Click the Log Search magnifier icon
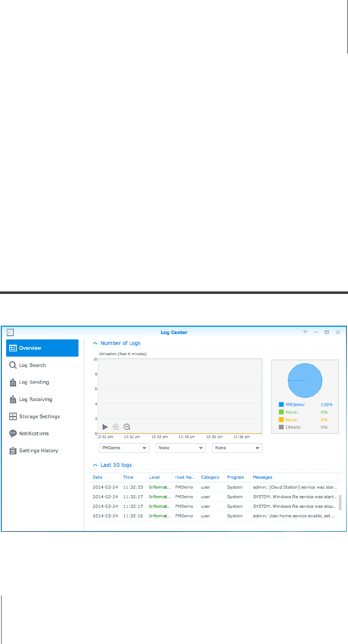 [x=13, y=365]
